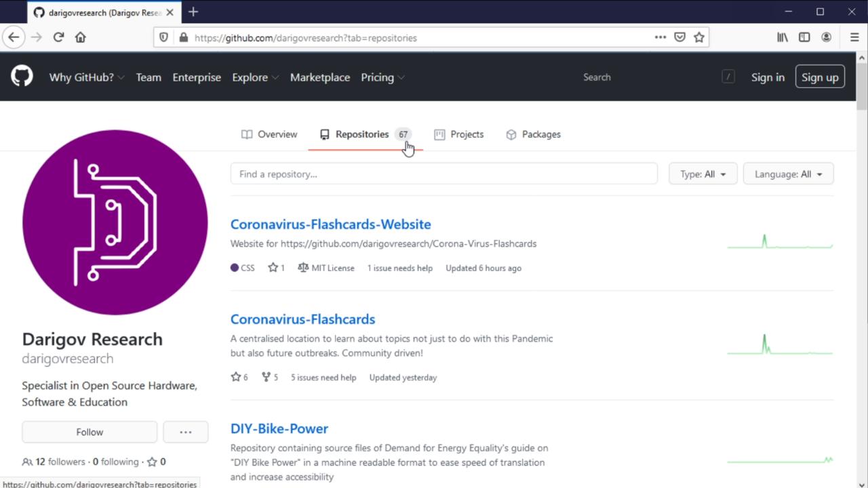Screen dimensions: 868x488
Task: Switch to the Overview tab
Action: (x=269, y=134)
